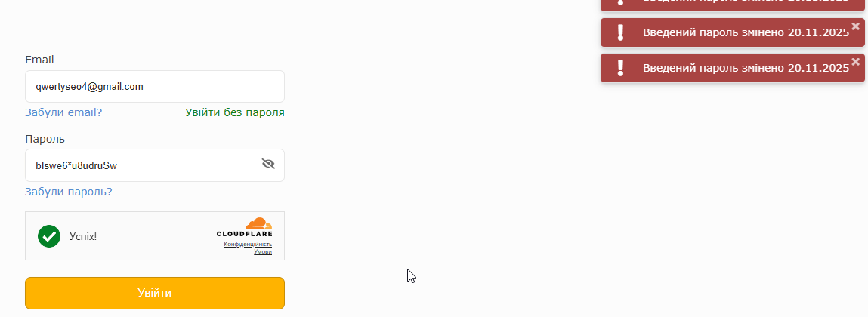Click the Cloudflare cloud logo
The height and width of the screenshot is (317, 868).
pos(258,223)
